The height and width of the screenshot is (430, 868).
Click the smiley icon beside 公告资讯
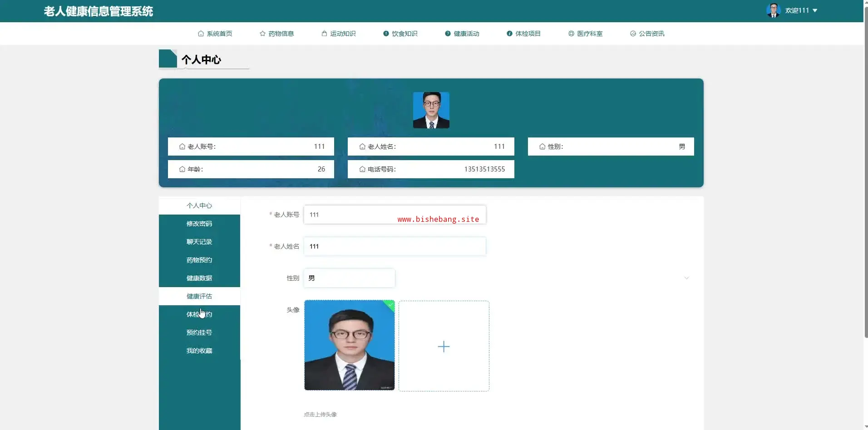633,34
